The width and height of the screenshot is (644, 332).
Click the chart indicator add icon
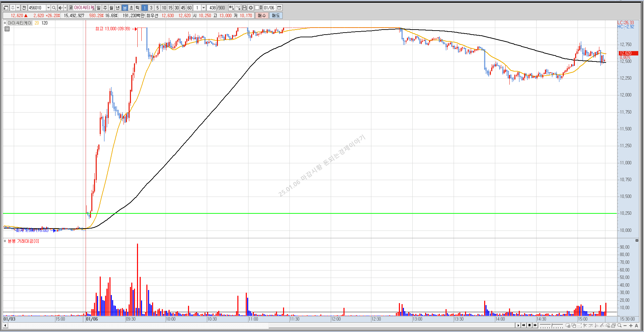click(231, 8)
